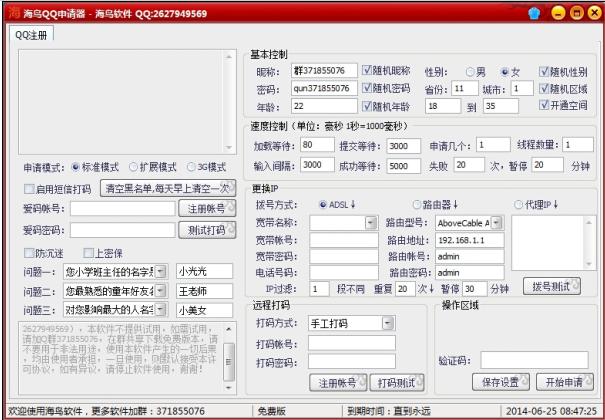The width and height of the screenshot is (605, 420).
Task: Click the 开始申请 button
Action: [565, 382]
